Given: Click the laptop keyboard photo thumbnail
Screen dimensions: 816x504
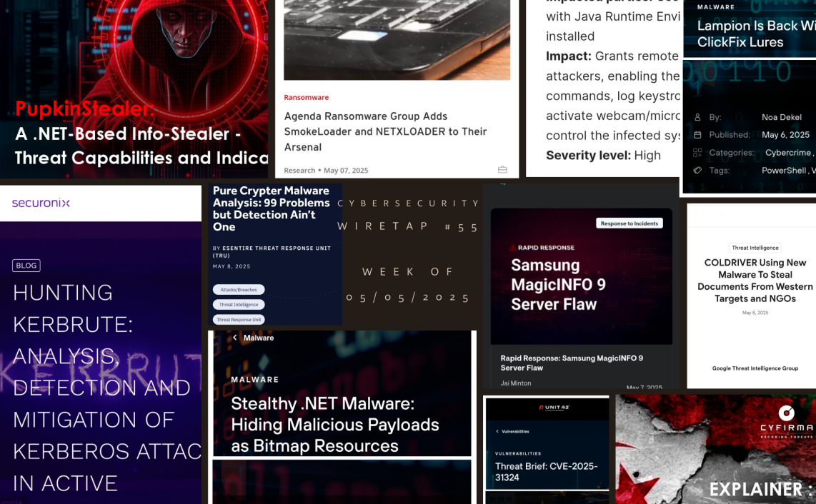Looking at the screenshot, I should pos(397,40).
